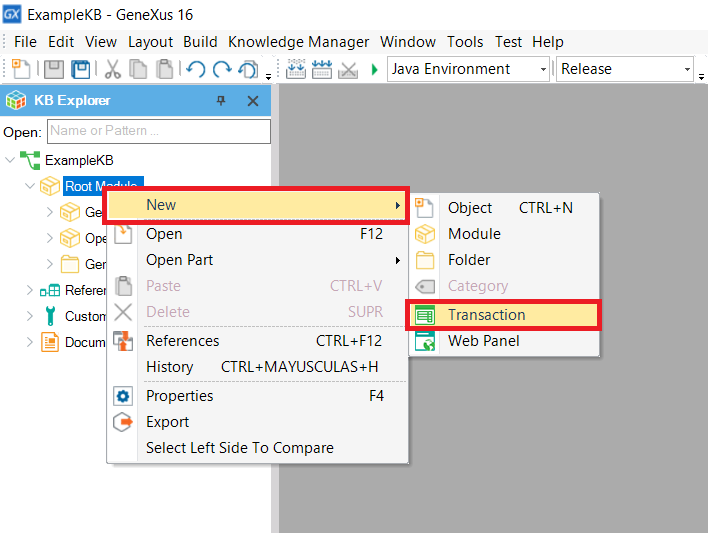Click the ExampleKB tree icon
Screen dimensions: 708x533
30,160
